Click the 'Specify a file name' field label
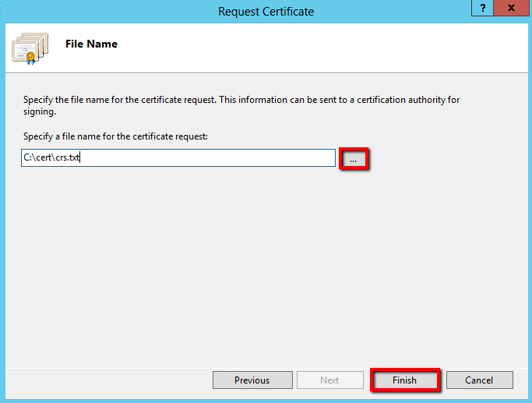The width and height of the screenshot is (532, 403). click(115, 137)
